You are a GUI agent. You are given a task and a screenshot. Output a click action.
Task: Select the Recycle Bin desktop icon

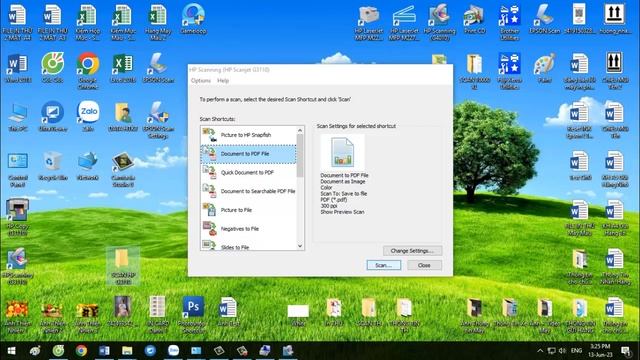53,166
